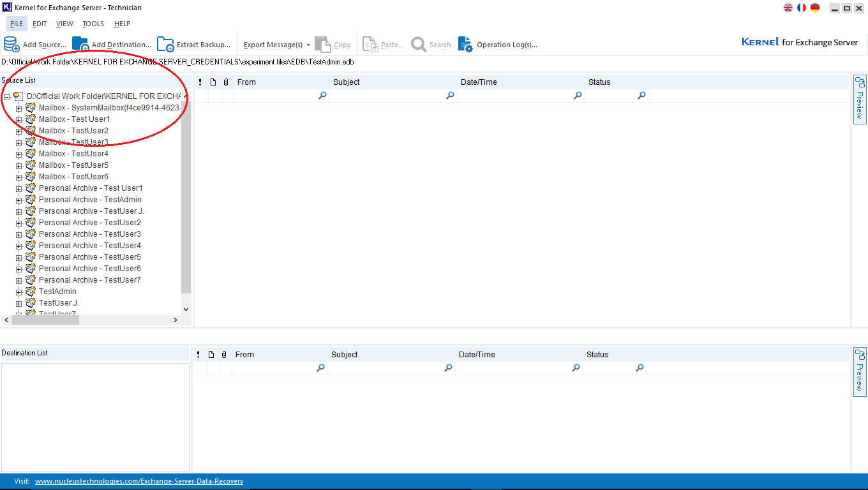The height and width of the screenshot is (490, 868).
Task: Switch language with the German flag
Action: pos(815,8)
